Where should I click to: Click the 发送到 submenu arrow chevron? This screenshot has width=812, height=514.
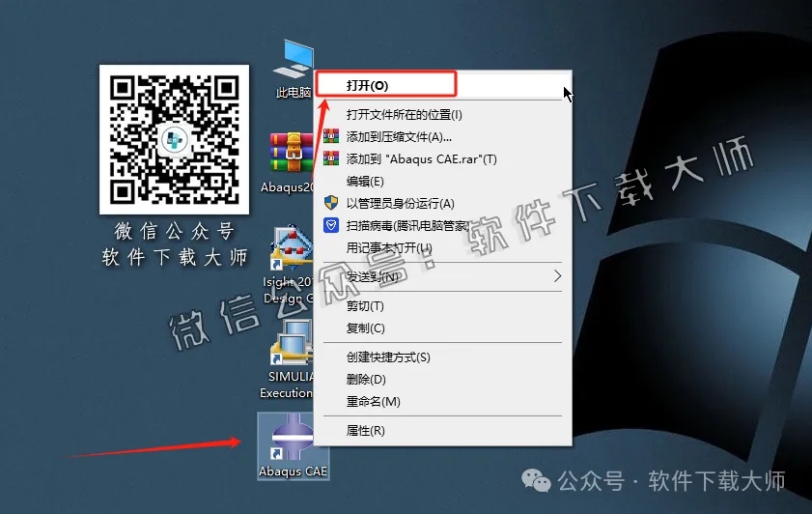coord(557,276)
